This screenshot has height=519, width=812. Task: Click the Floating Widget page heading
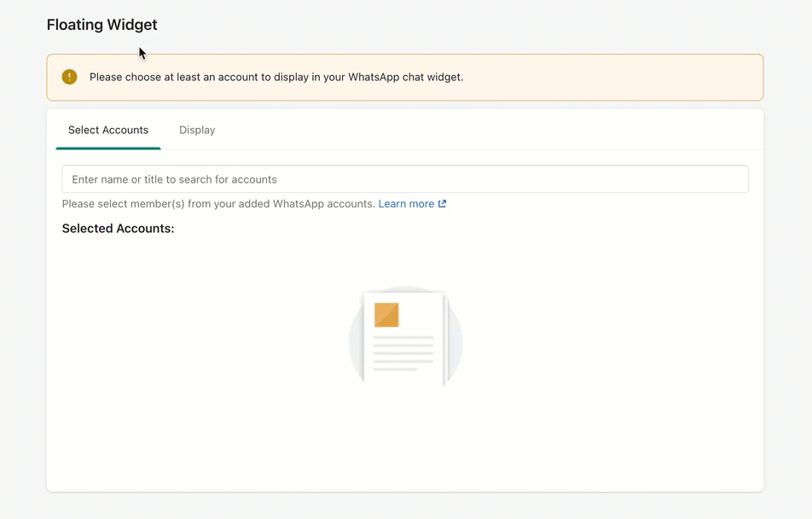(x=101, y=25)
